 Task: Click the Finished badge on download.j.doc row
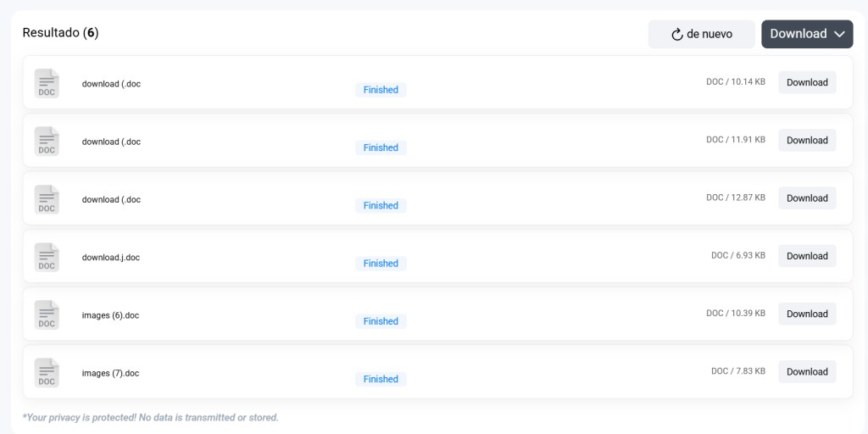point(381,264)
